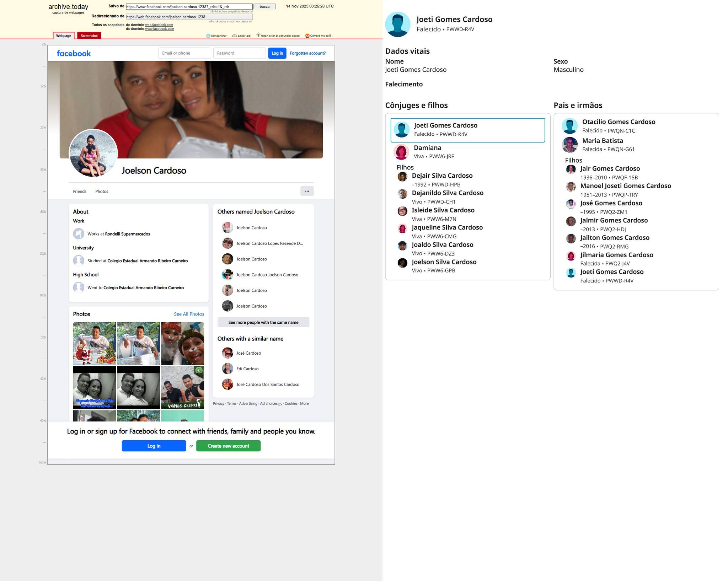Click Jilmaria Gomes Cardoso's avatar icon
Screen dimensions: 728x581
tap(571, 256)
